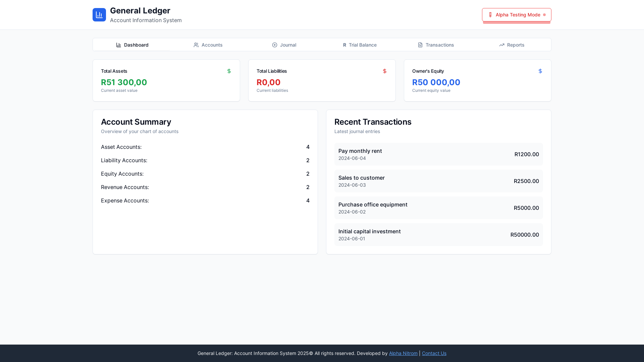Screen dimensions: 644x362
Task: Open the Trial Balance tab
Action: [360, 45]
